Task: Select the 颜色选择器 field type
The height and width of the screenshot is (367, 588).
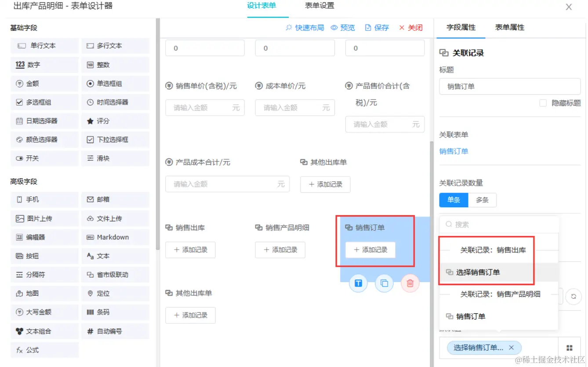Action: [44, 139]
